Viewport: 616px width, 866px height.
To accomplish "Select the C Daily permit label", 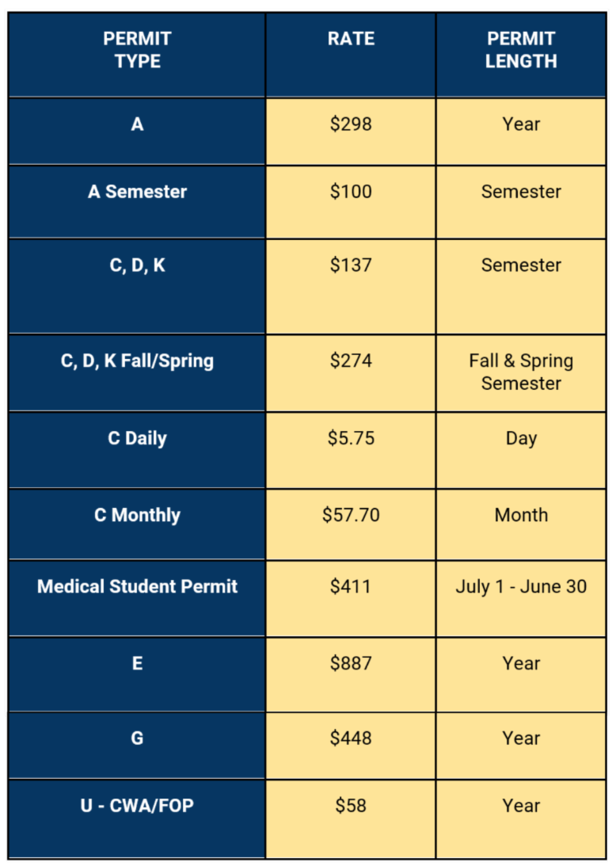I will click(137, 438).
